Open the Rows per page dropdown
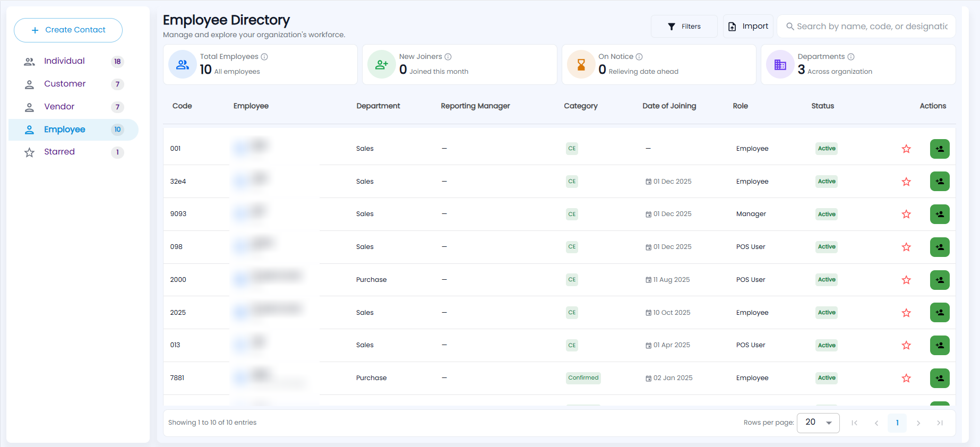980x447 pixels. tap(818, 423)
